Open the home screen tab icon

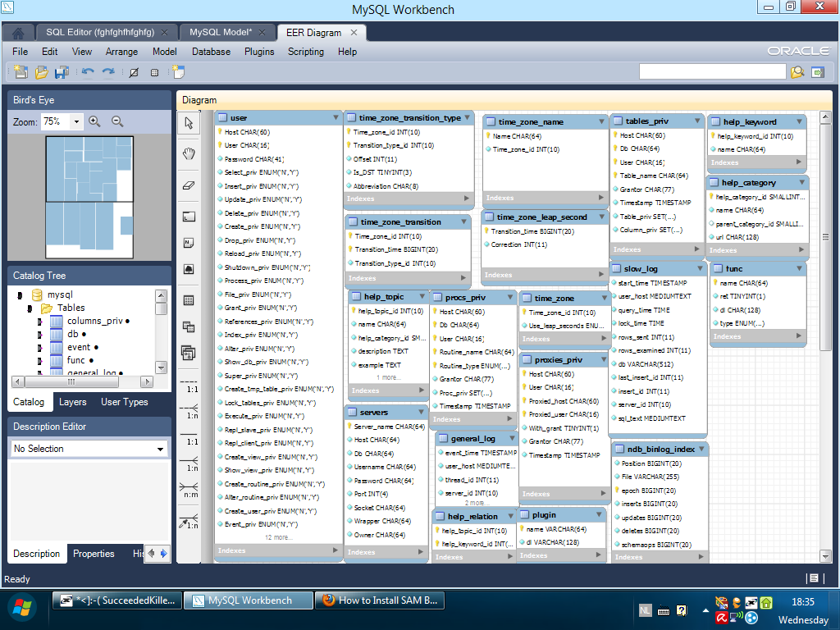18,33
